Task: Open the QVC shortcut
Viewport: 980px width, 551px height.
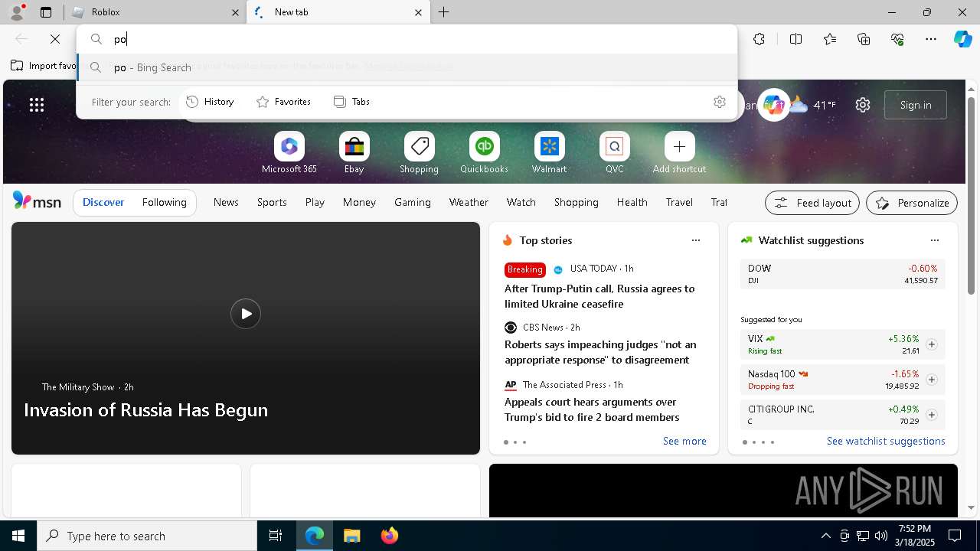Action: tap(615, 153)
